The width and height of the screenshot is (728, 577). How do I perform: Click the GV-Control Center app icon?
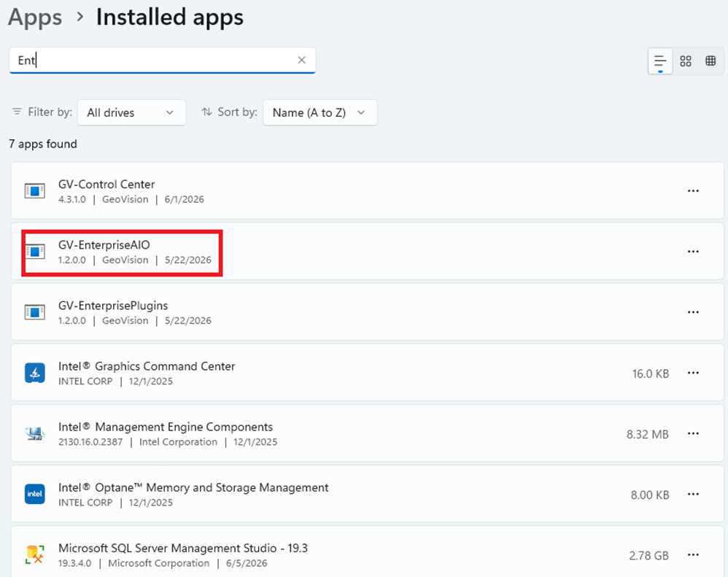[x=35, y=191]
